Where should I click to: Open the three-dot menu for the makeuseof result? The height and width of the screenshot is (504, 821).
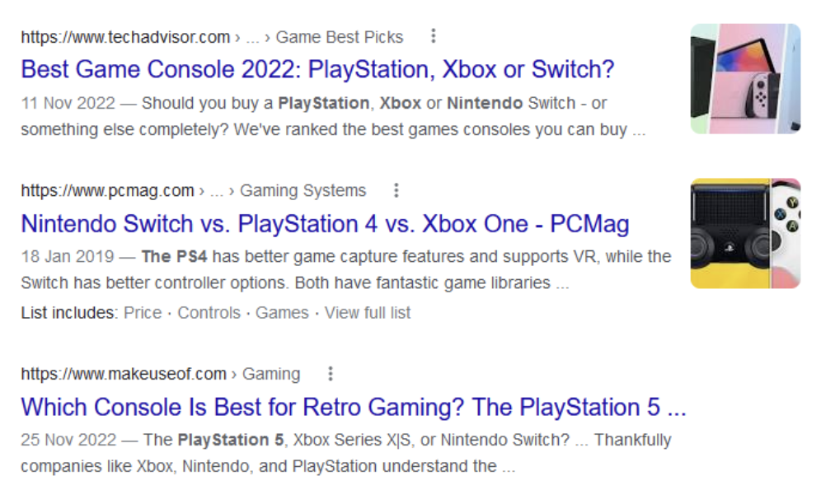pyautogui.click(x=331, y=374)
